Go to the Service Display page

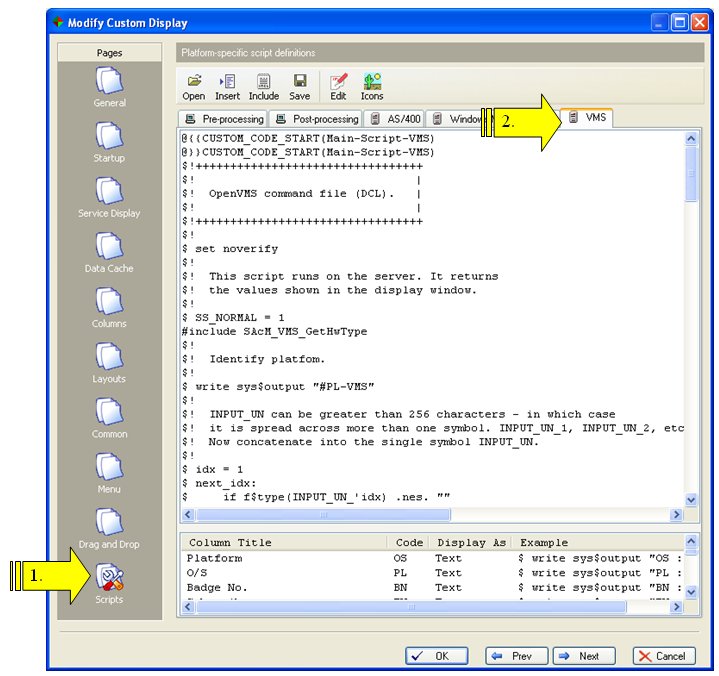[109, 193]
